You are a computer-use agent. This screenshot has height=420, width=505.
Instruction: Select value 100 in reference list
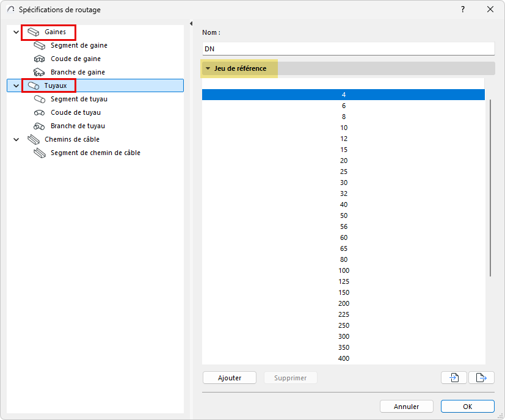point(343,270)
